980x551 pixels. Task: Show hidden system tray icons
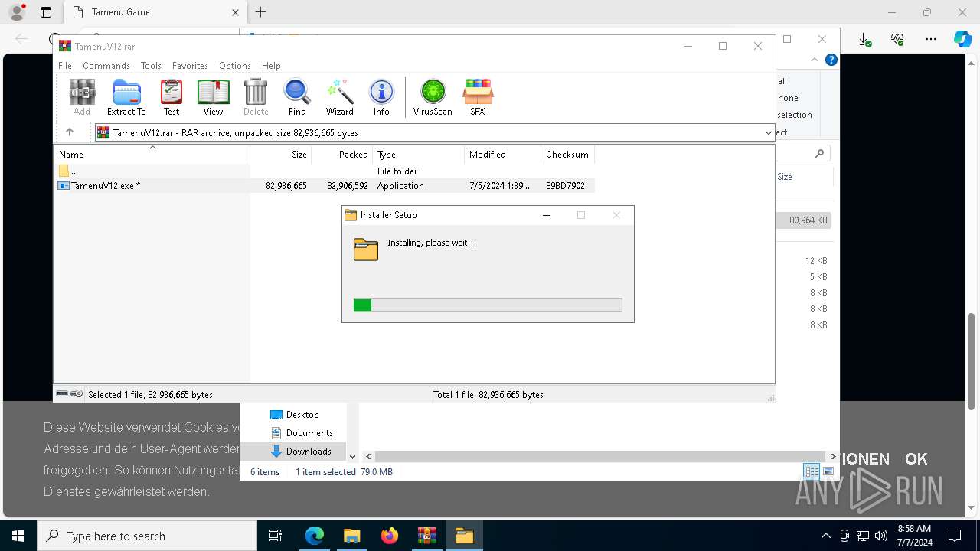[825, 536]
